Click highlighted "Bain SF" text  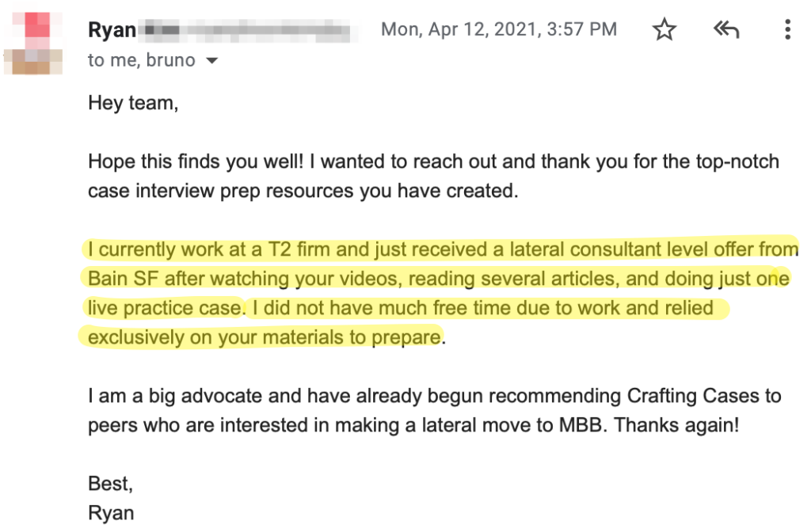point(123,278)
